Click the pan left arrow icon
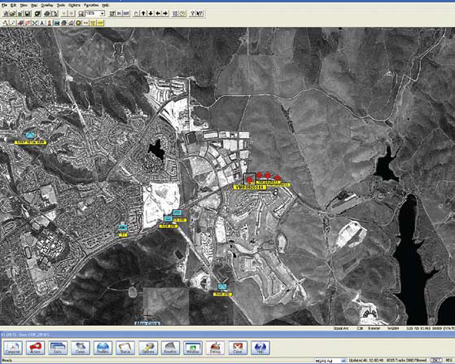Image resolution: width=455 pixels, height=364 pixels. coord(158,13)
